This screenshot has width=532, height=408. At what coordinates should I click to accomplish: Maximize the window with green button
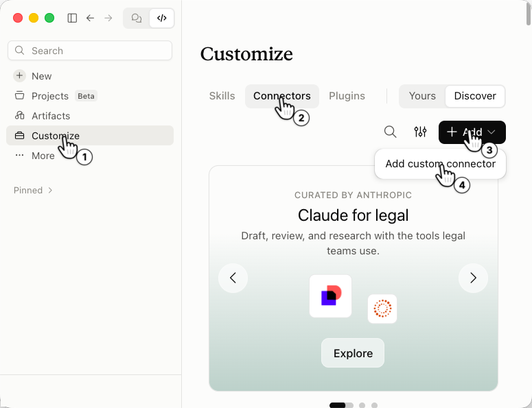(x=49, y=18)
